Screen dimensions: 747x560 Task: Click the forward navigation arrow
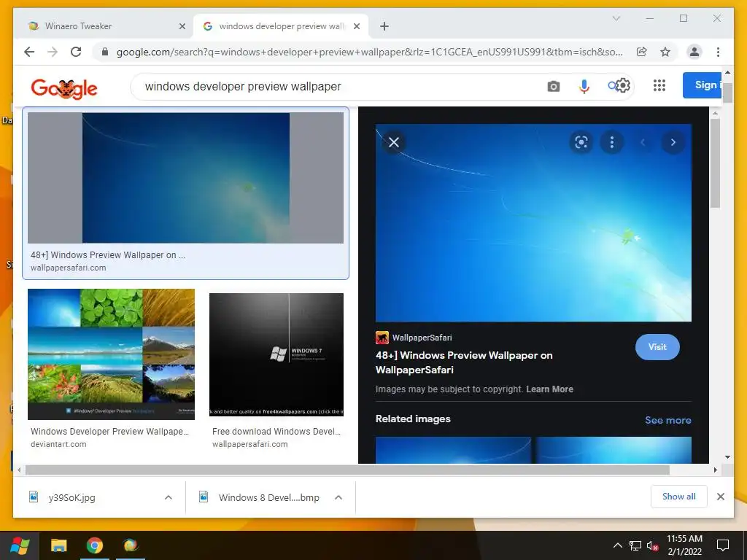[53, 52]
